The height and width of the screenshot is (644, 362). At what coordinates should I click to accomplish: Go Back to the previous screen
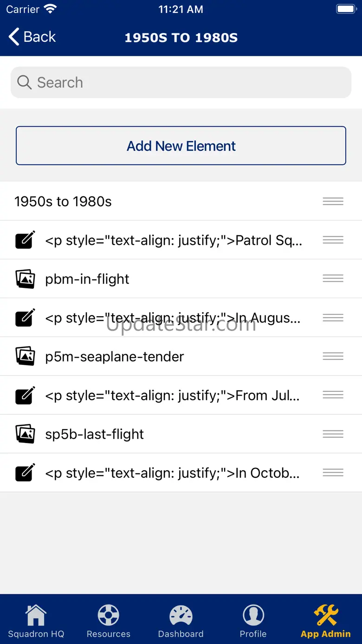point(32,37)
